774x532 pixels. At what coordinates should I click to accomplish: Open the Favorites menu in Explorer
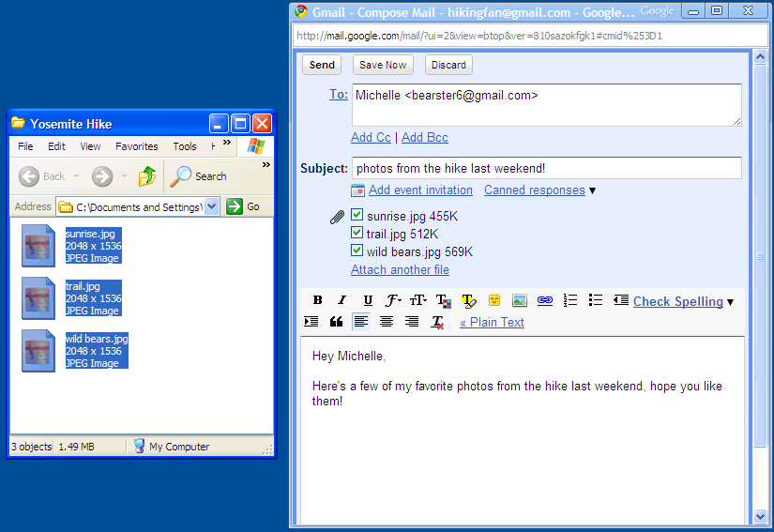click(x=137, y=146)
